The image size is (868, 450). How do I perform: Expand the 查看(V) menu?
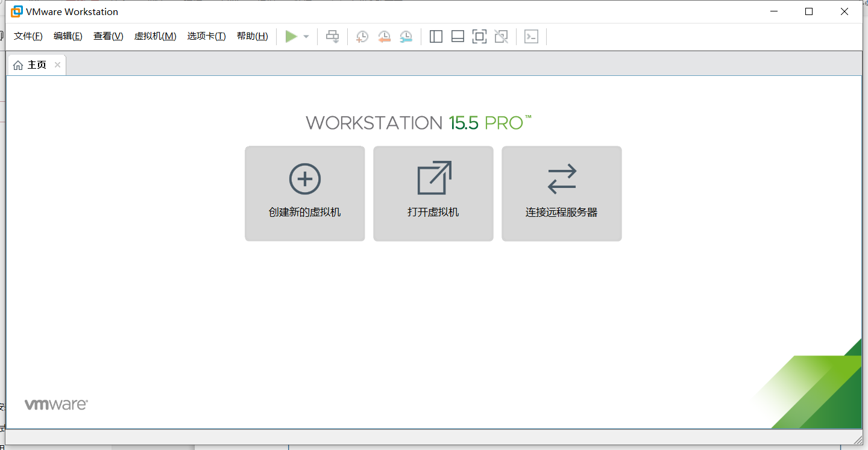pyautogui.click(x=108, y=36)
